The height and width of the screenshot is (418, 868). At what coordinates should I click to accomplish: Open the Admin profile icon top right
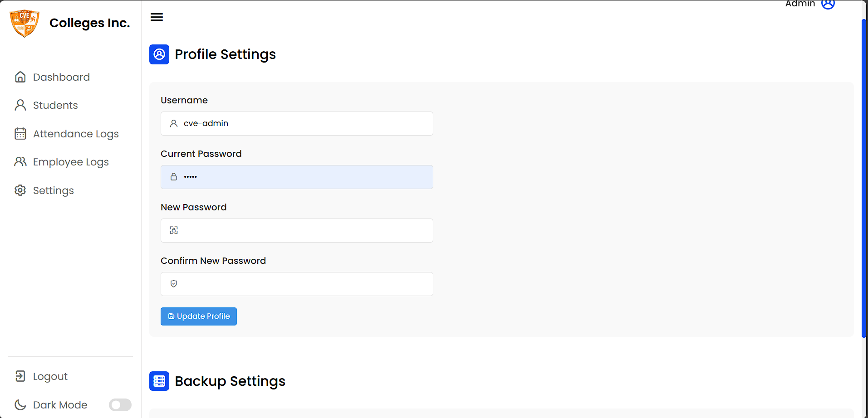point(829,5)
